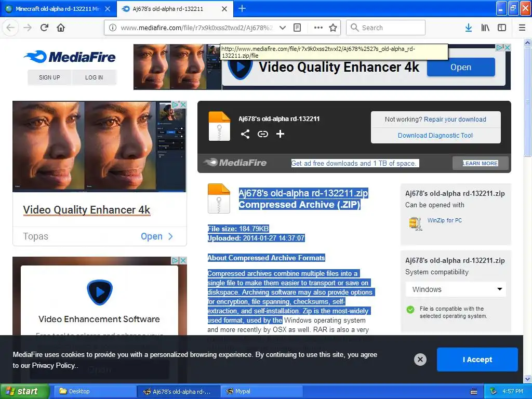Toggle reader view icon
This screenshot has width=532, height=399.
point(297,28)
